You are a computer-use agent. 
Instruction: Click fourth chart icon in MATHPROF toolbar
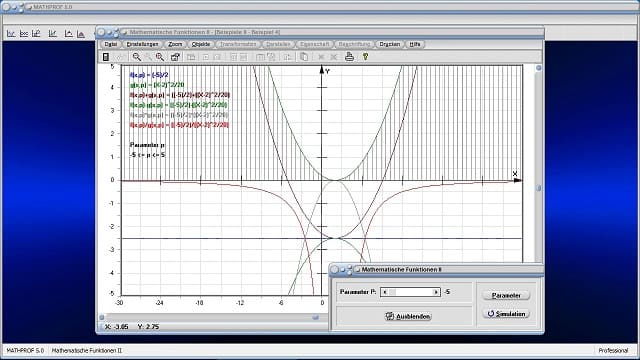53,33
